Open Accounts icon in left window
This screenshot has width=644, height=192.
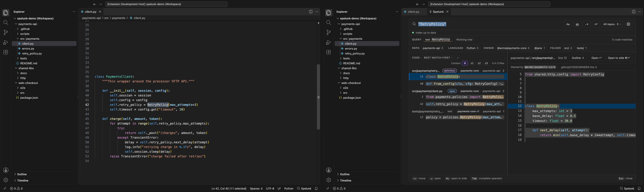click(x=6, y=170)
